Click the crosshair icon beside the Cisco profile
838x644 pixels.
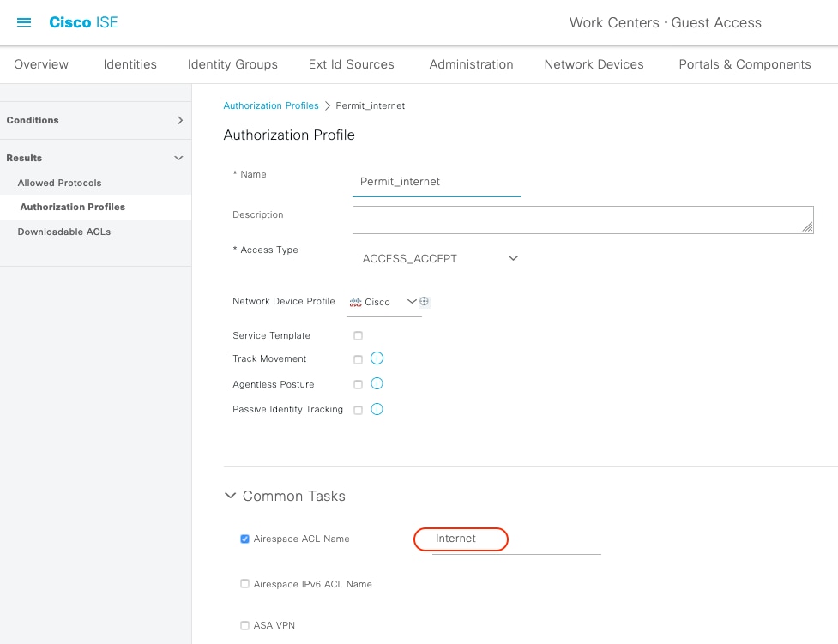point(425,301)
